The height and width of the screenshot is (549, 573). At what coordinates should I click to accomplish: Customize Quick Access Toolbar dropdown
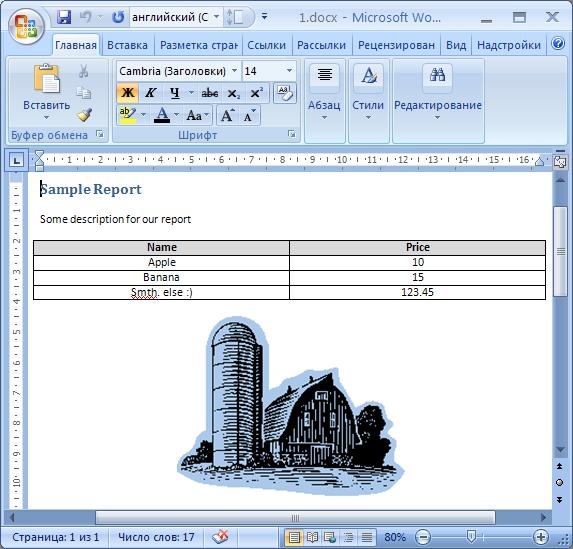pyautogui.click(x=265, y=16)
